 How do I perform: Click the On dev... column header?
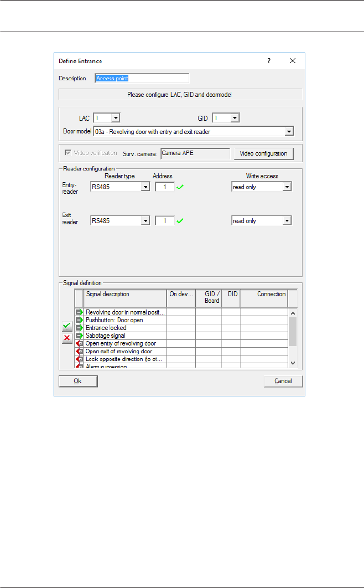(181, 298)
